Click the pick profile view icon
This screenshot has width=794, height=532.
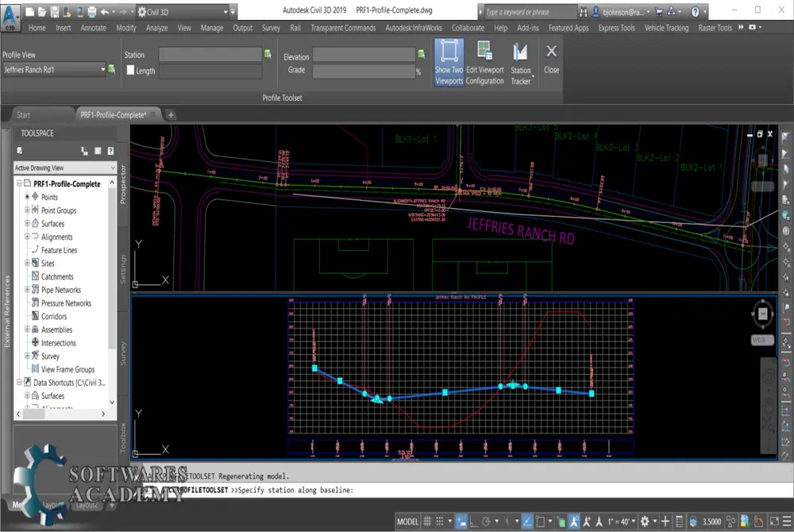click(x=112, y=69)
